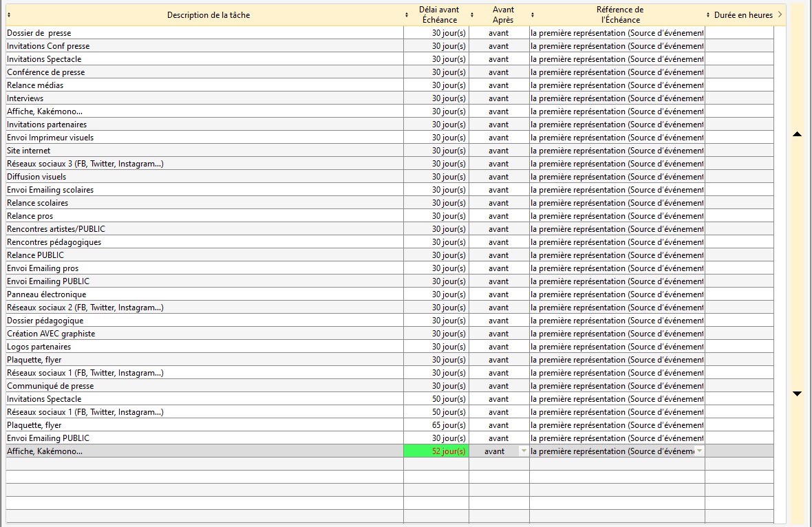Select the Dossier de presse row
The image size is (812, 527).
pyautogui.click(x=39, y=33)
